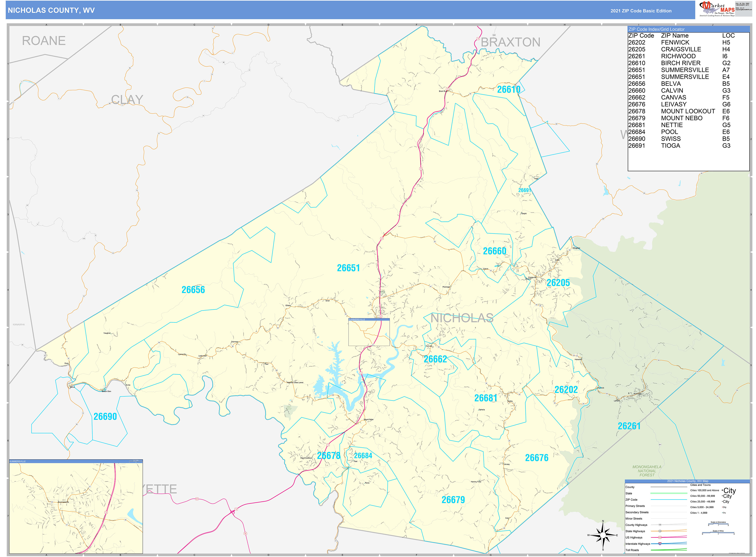Click the 26610 ZIP label on the map
This screenshot has height=557, width=756.
click(509, 89)
